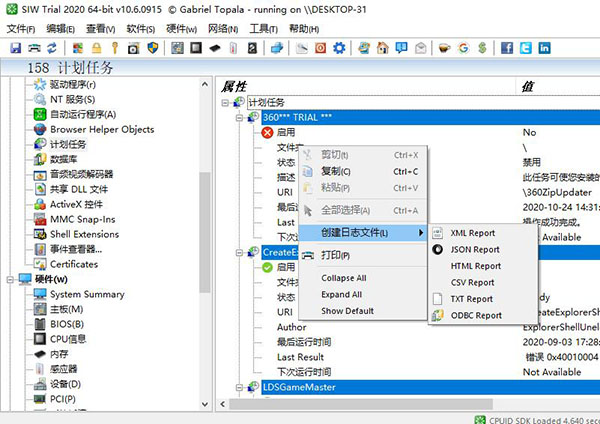Viewport: 600px width, 424px height.
Task: Click Collapse All in context menu
Action: [363, 278]
